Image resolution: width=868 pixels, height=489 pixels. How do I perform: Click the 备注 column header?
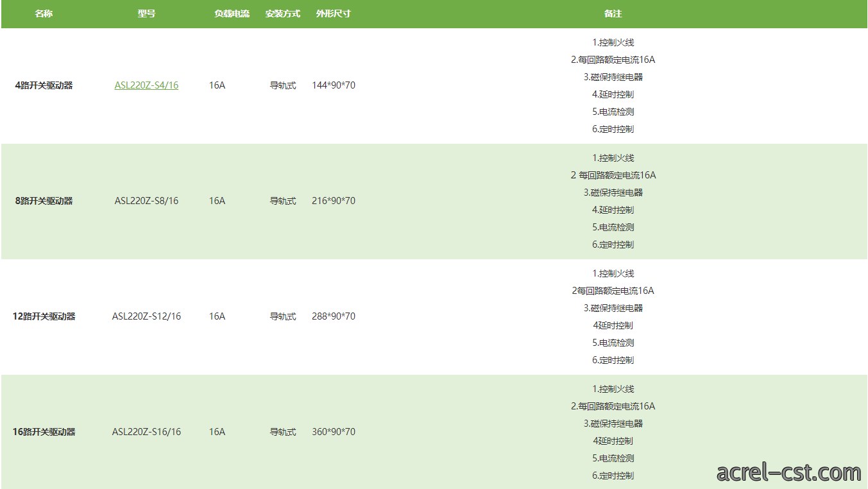pos(613,13)
